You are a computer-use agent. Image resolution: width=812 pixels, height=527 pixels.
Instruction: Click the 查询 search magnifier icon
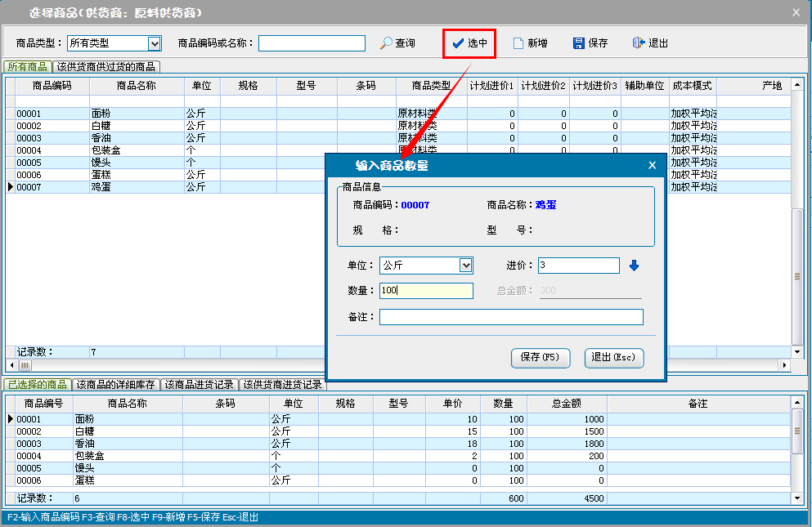point(387,43)
